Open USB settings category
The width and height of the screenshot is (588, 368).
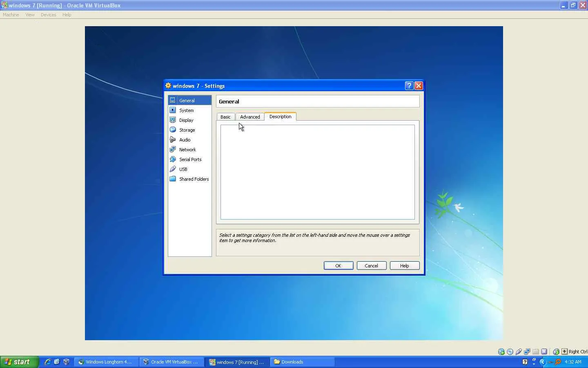190,169
